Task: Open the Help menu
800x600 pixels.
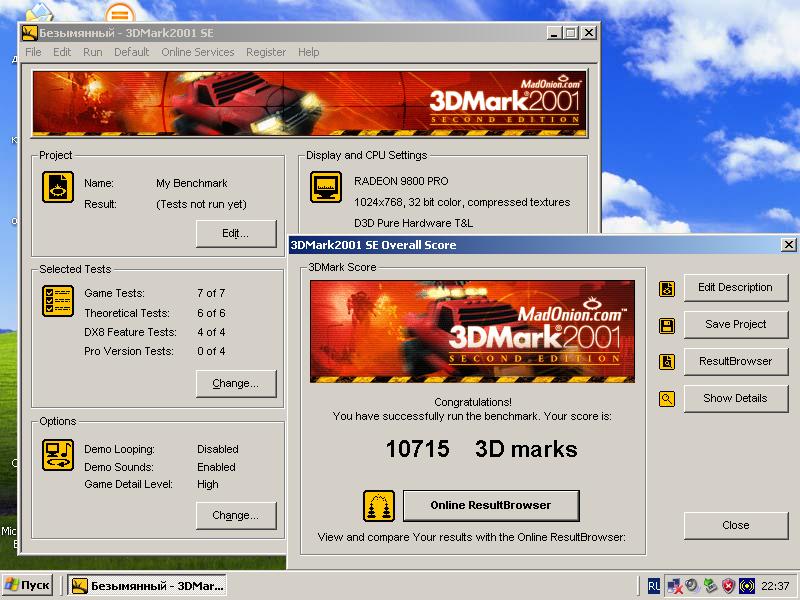Action: coord(308,52)
